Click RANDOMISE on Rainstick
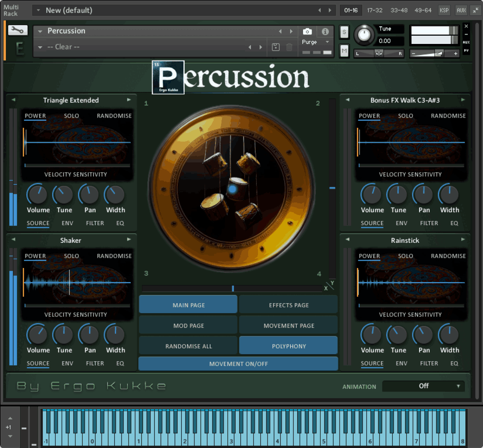Viewport: 483px width, 448px height. click(448, 256)
